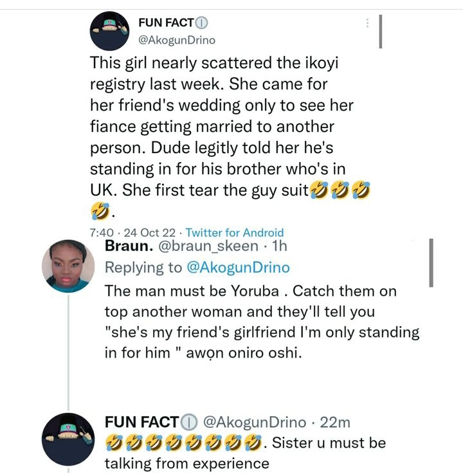Open the "Twitter for Android" source link
Viewport: 463px width, 476px height.
[x=234, y=233]
